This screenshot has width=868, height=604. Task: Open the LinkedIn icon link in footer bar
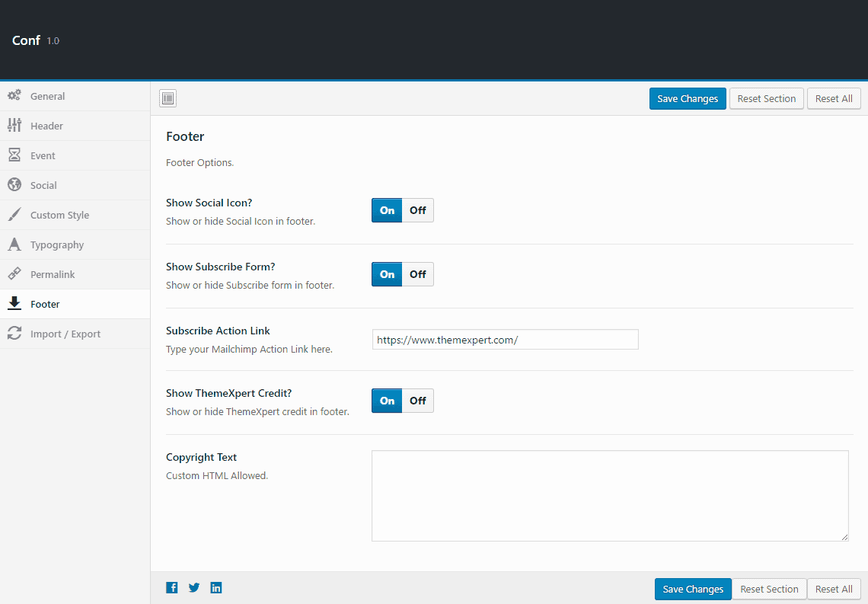[x=216, y=587]
